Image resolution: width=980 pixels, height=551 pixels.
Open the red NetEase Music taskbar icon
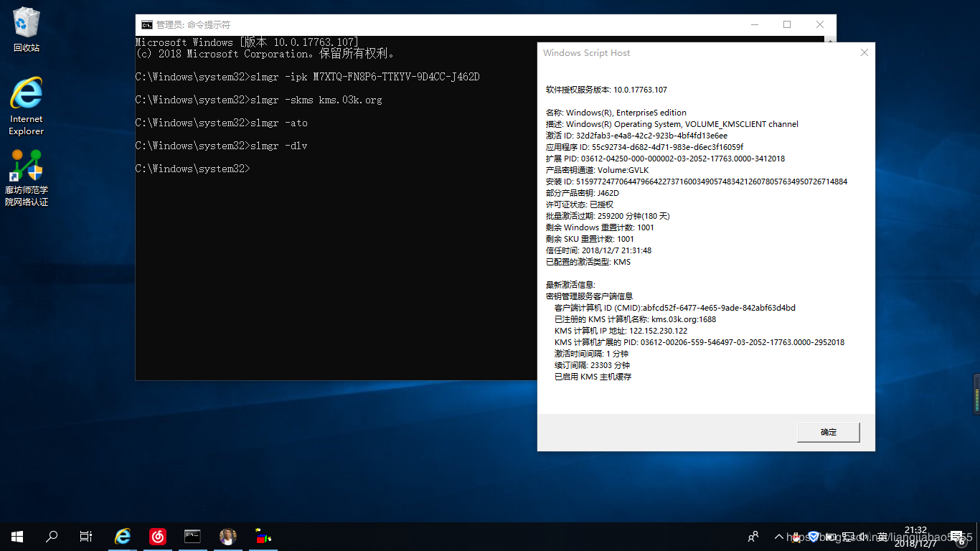click(158, 537)
